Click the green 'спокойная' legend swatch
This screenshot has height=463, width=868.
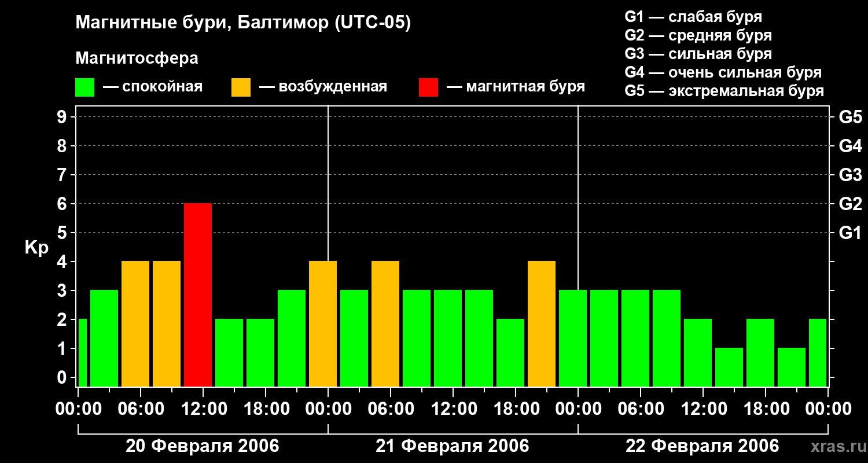[85, 87]
